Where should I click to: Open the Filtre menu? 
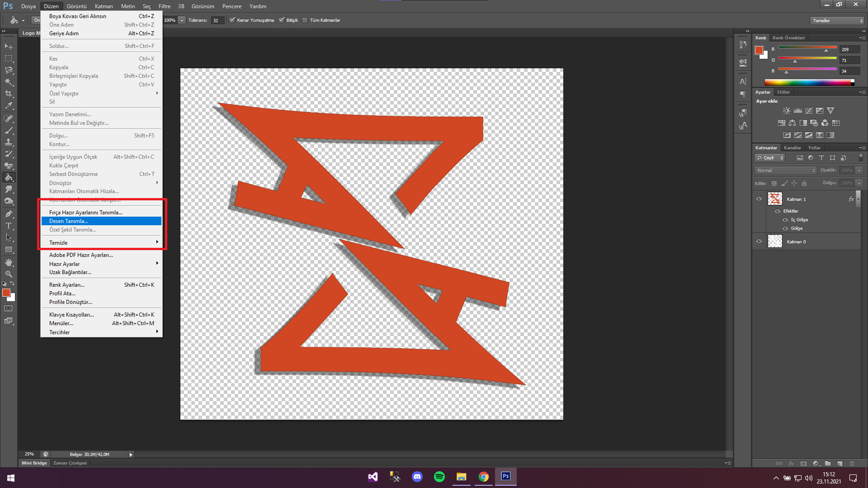point(165,6)
